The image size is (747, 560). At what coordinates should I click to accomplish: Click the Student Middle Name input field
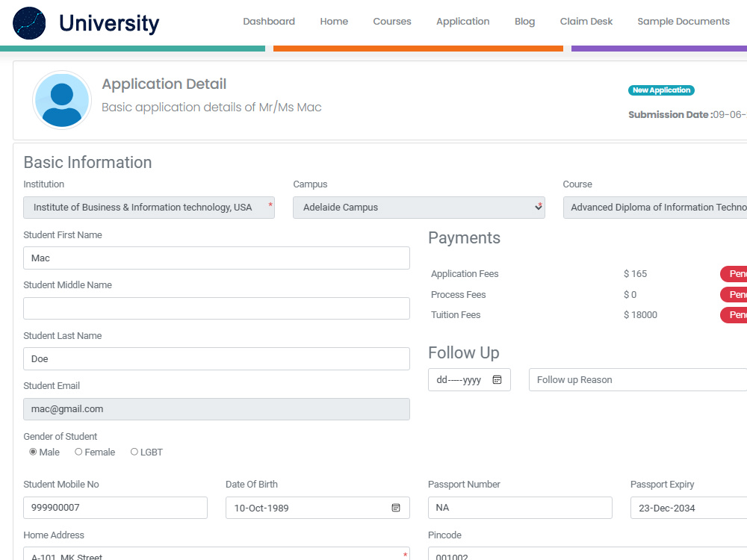[x=216, y=308]
